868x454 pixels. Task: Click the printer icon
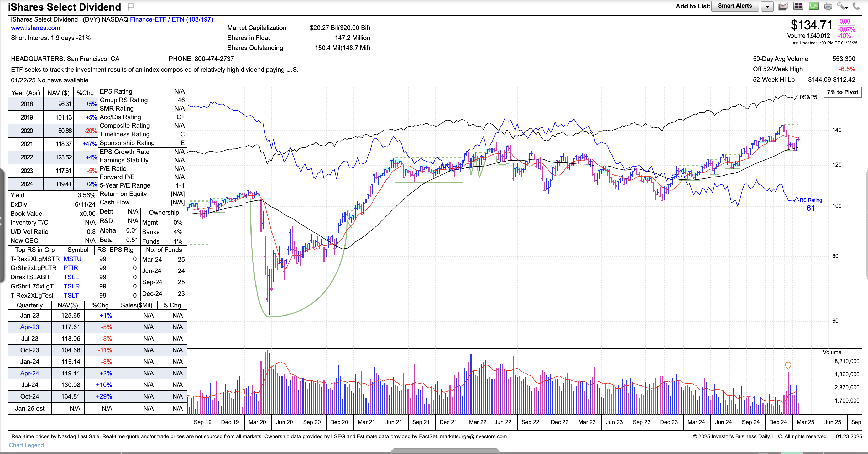828,6
